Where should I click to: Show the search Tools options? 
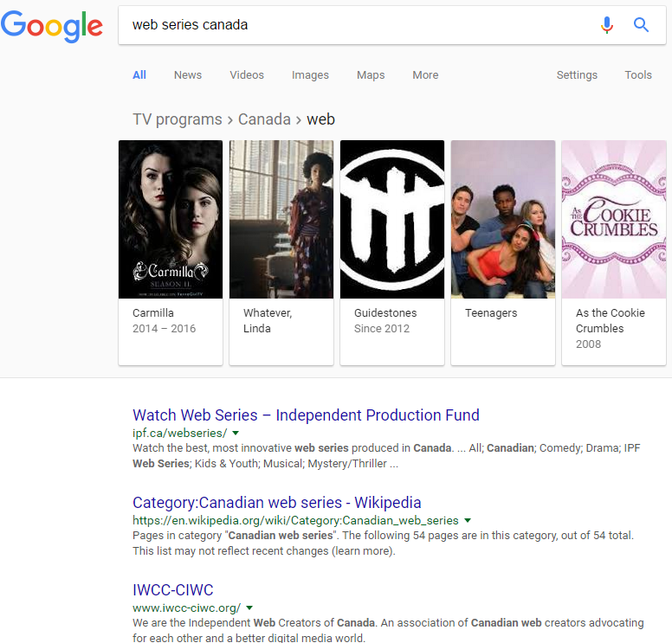click(638, 75)
